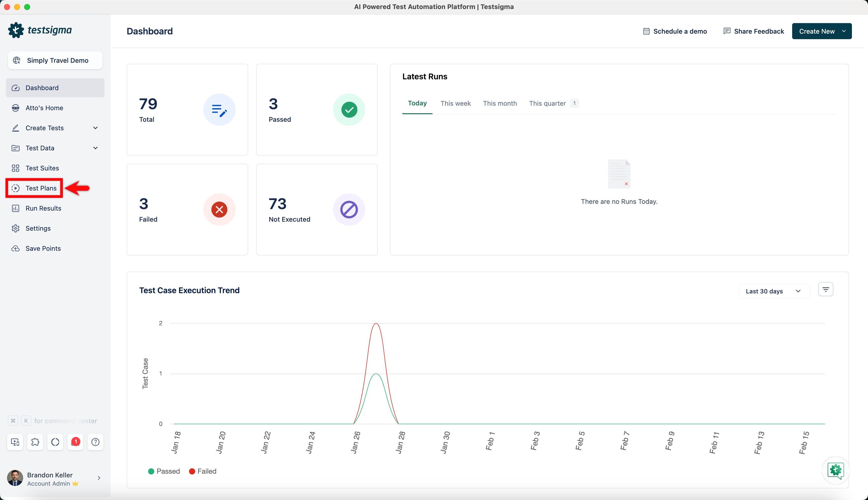This screenshot has width=868, height=500.
Task: Open the Create New dropdown arrow
Action: coord(844,31)
